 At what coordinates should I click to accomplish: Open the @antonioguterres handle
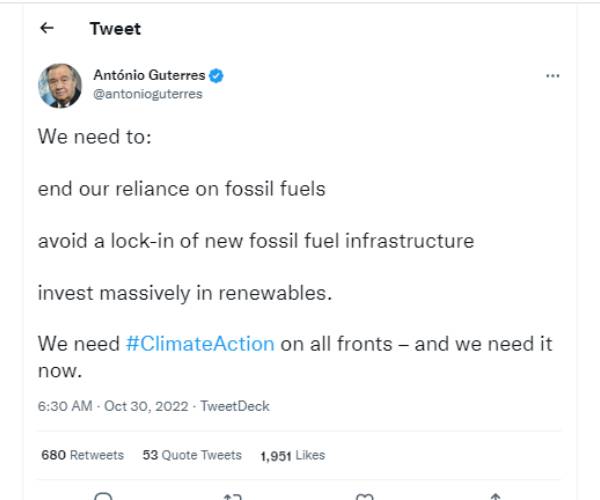[147, 94]
